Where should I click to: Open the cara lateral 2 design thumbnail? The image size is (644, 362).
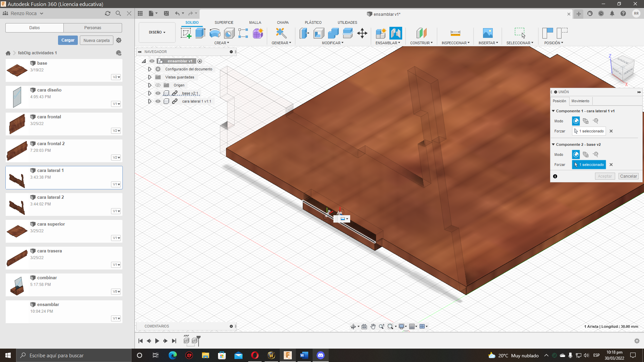(16, 204)
